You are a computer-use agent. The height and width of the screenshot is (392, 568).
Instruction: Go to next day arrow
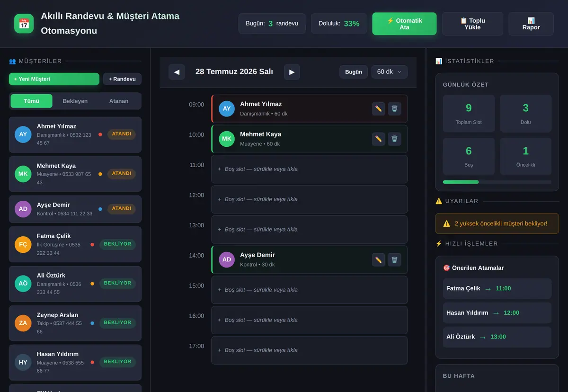point(292,72)
